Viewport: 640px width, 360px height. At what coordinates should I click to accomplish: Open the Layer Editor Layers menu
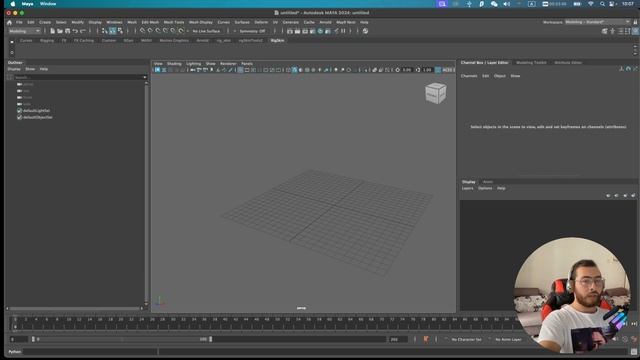(467, 188)
